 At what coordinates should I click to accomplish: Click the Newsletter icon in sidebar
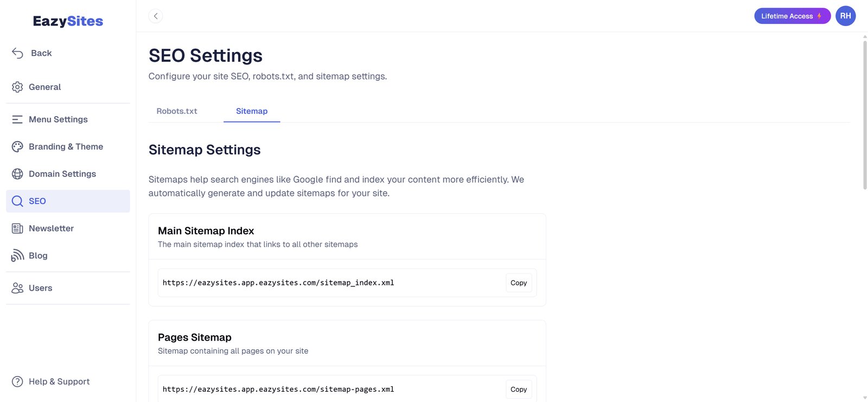coord(17,228)
